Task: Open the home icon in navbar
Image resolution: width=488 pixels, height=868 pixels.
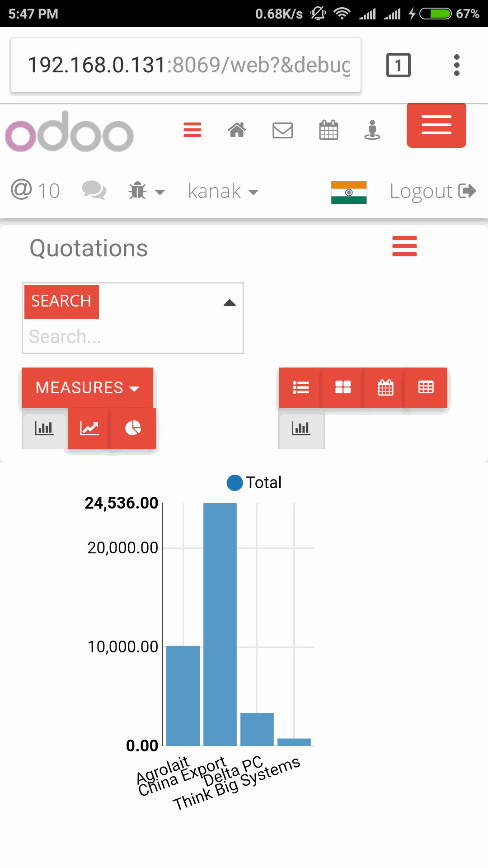Action: pyautogui.click(x=237, y=130)
